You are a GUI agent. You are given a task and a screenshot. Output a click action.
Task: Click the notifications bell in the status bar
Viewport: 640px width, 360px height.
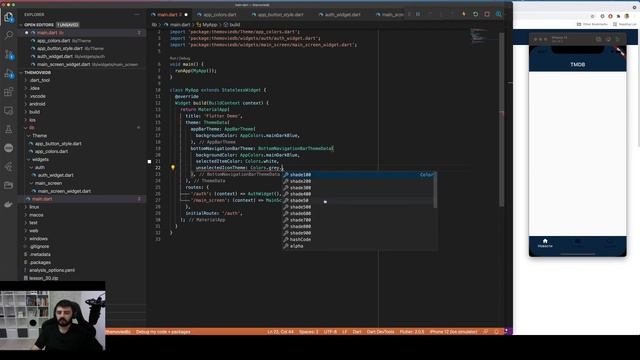tap(496, 332)
